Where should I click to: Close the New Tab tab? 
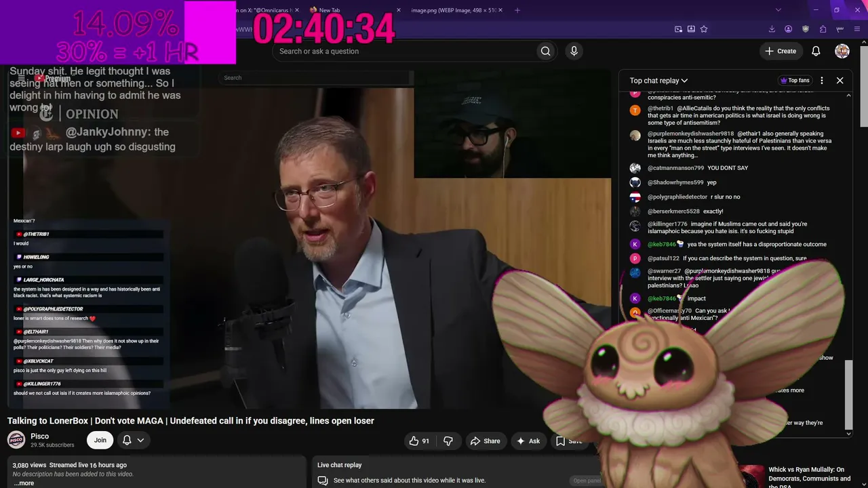399,10
